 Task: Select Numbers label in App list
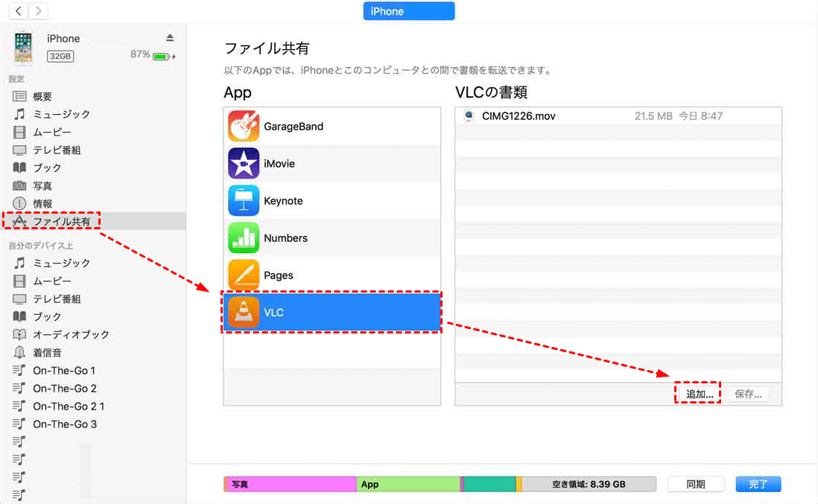pyautogui.click(x=285, y=238)
